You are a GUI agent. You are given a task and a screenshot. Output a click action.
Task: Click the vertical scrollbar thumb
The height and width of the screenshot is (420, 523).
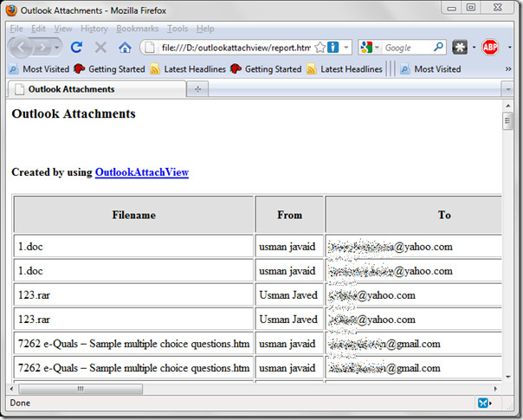[508, 121]
